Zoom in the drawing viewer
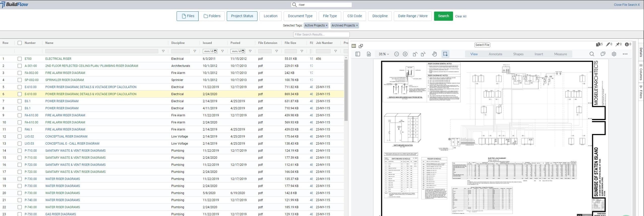The height and width of the screenshot is (216, 644). (405, 54)
